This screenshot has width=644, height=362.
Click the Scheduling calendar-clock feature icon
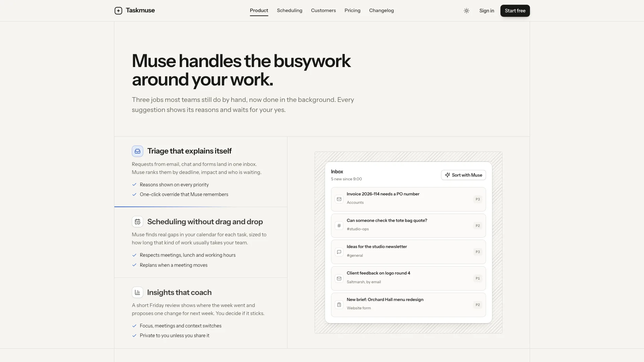point(138,222)
